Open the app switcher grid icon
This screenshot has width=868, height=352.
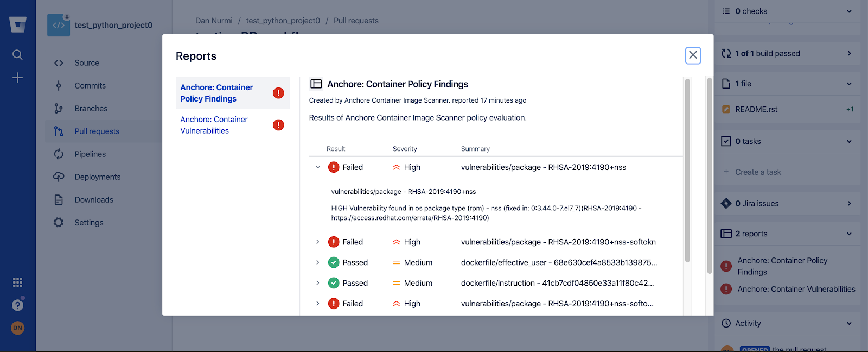point(17,282)
